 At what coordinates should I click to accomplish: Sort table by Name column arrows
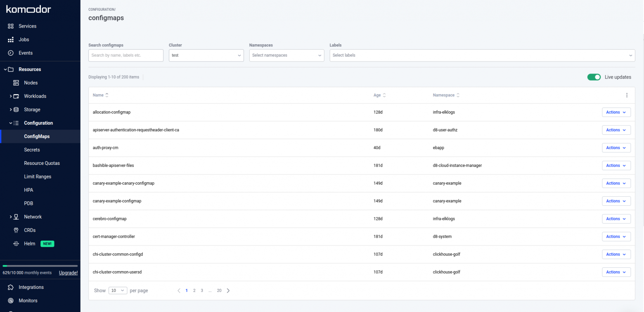(107, 95)
